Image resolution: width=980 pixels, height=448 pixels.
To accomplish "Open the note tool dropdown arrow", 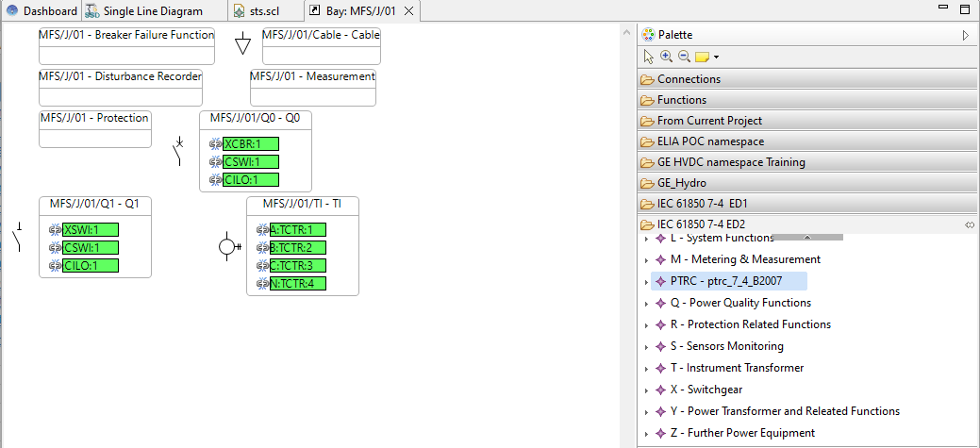I will pos(717,58).
